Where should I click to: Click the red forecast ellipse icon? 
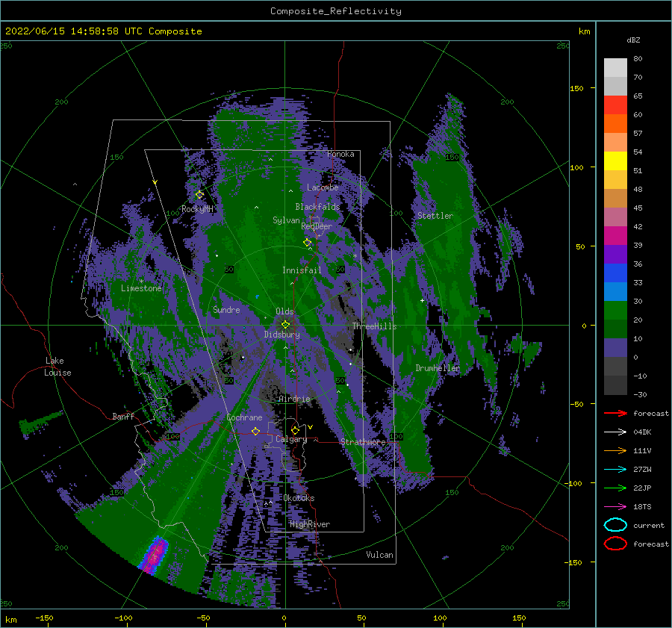coord(615,544)
